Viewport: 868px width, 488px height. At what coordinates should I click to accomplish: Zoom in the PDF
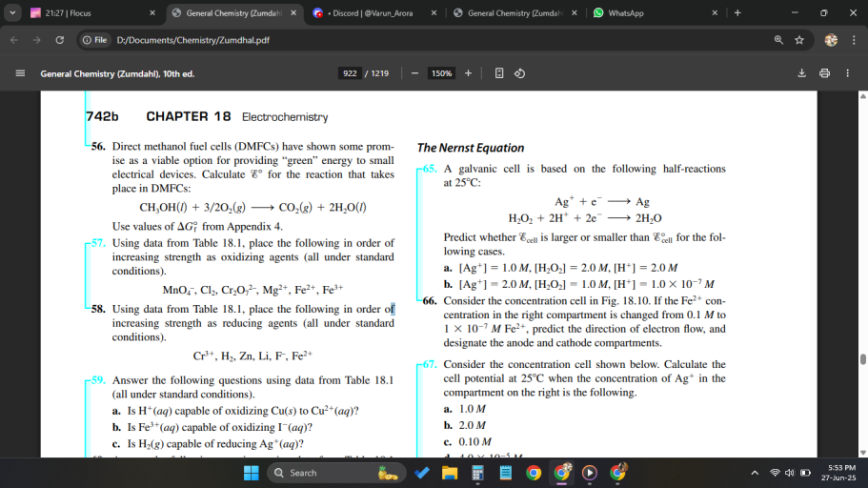[468, 73]
